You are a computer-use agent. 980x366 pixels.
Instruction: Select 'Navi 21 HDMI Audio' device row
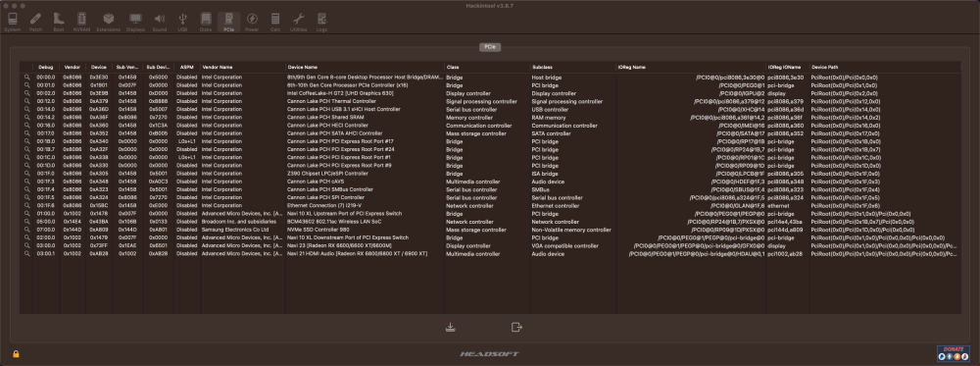click(x=490, y=254)
